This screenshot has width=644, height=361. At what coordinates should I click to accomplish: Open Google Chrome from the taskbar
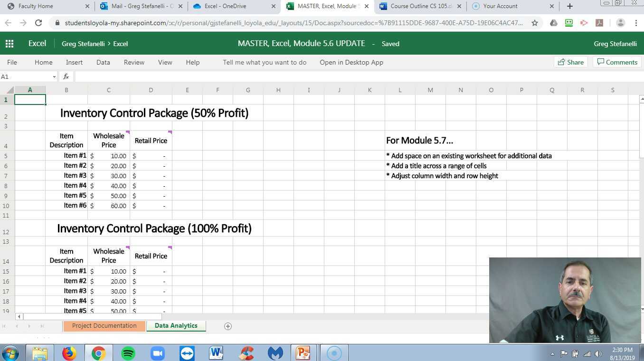click(98, 353)
